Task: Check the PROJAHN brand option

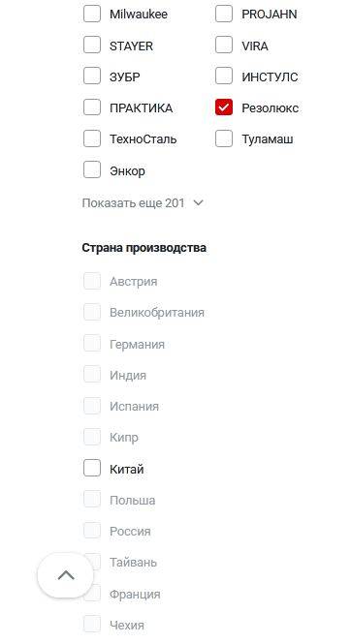Action: pos(224,14)
